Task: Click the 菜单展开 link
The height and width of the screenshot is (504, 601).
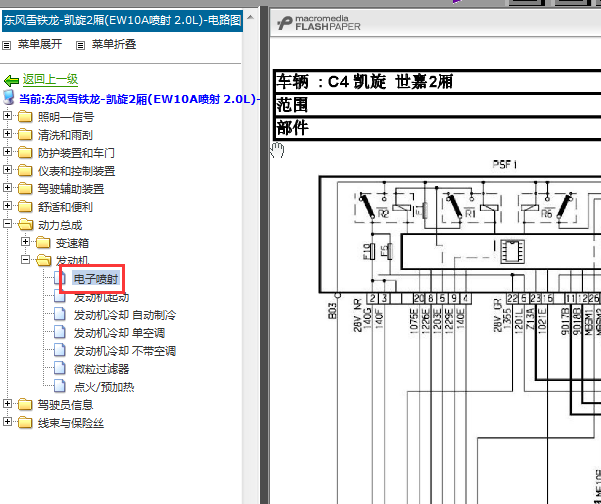Action: (40, 44)
